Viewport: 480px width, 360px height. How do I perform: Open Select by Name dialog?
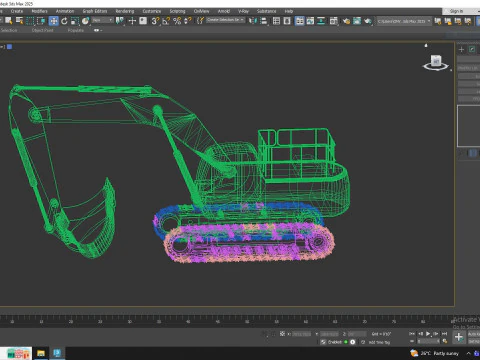(20, 21)
